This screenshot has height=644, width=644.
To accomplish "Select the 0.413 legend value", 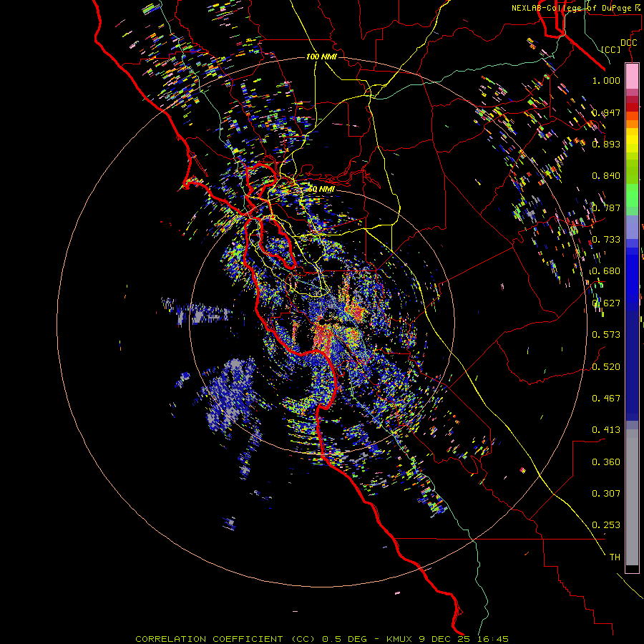I will [x=606, y=430].
